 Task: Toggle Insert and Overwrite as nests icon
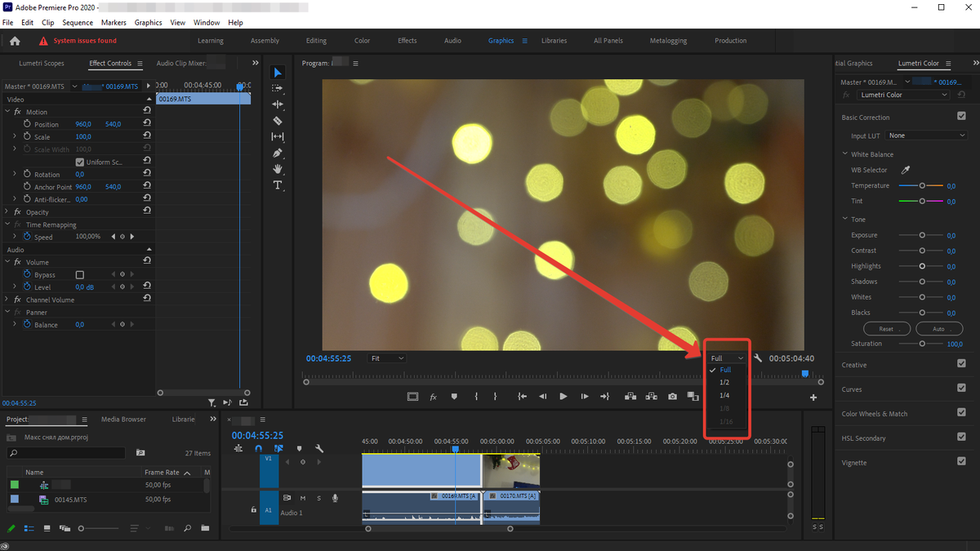(x=238, y=448)
